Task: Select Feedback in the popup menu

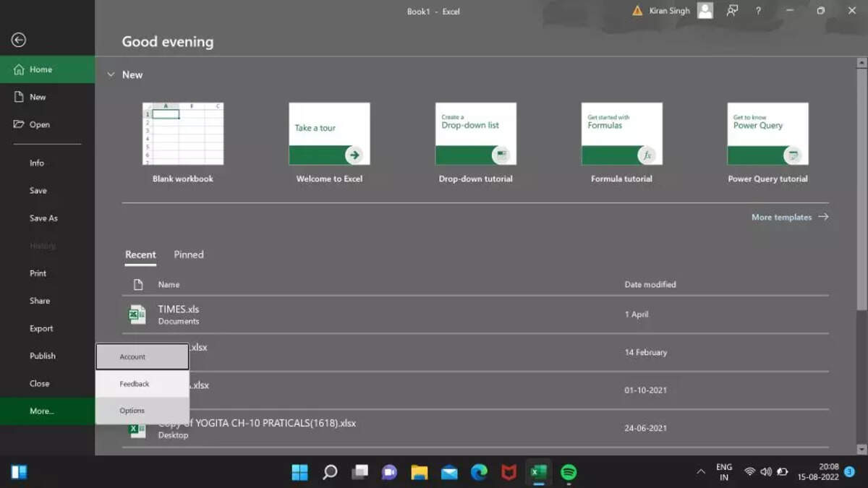Action: click(142, 384)
